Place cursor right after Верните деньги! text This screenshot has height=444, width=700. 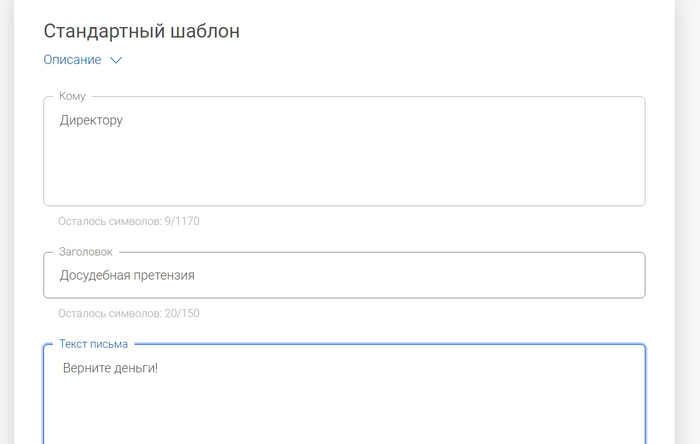pos(160,369)
